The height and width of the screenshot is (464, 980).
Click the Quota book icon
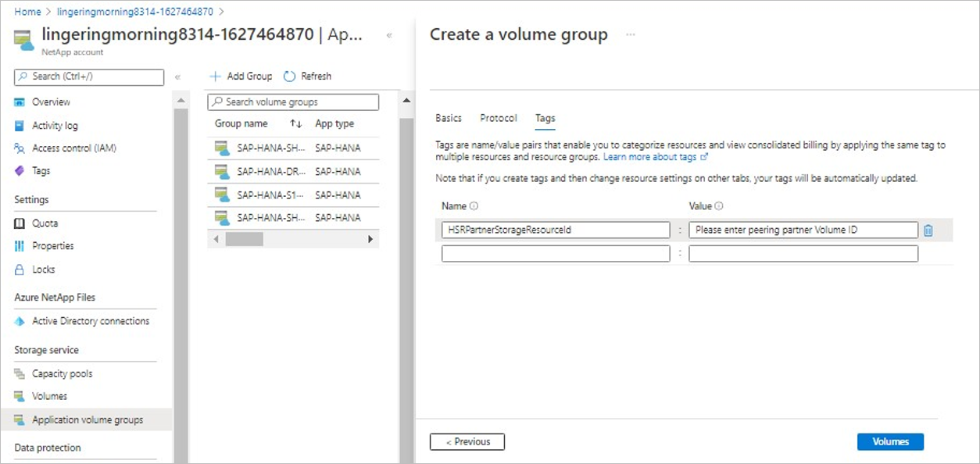point(20,223)
